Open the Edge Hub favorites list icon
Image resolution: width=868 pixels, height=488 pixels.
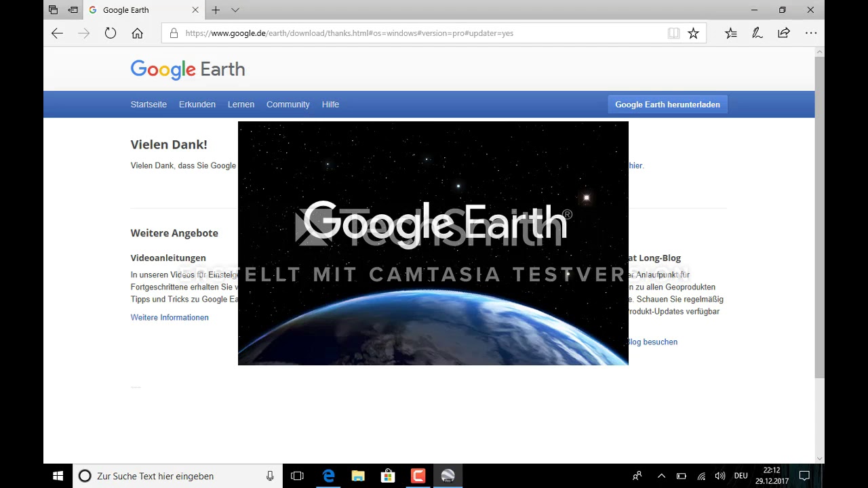click(730, 33)
